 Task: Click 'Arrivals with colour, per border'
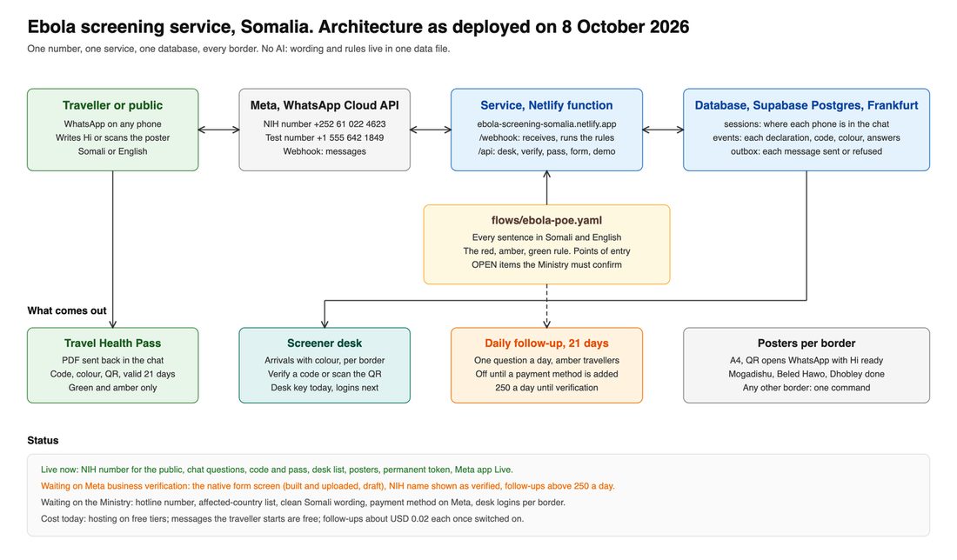(325, 361)
